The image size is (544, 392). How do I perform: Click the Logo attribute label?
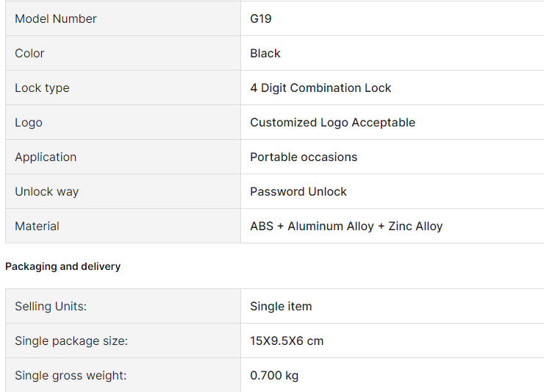point(29,123)
